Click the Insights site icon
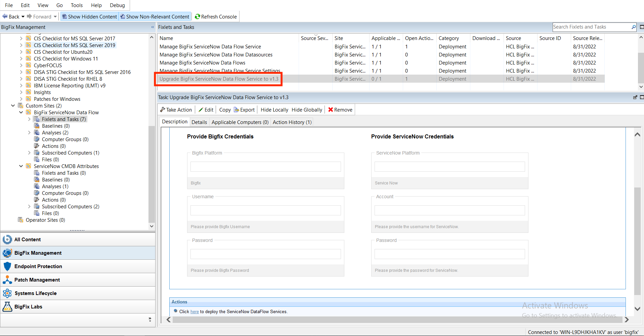 pyautogui.click(x=29, y=92)
